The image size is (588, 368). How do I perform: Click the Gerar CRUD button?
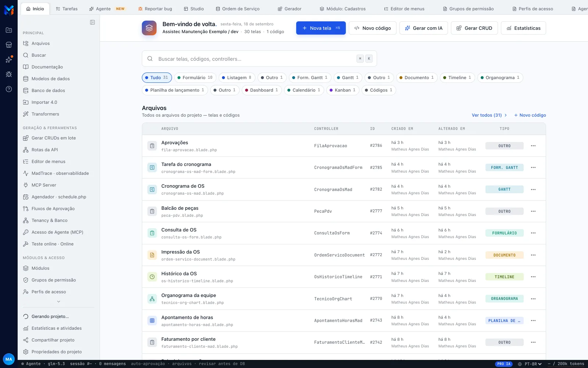(x=474, y=28)
